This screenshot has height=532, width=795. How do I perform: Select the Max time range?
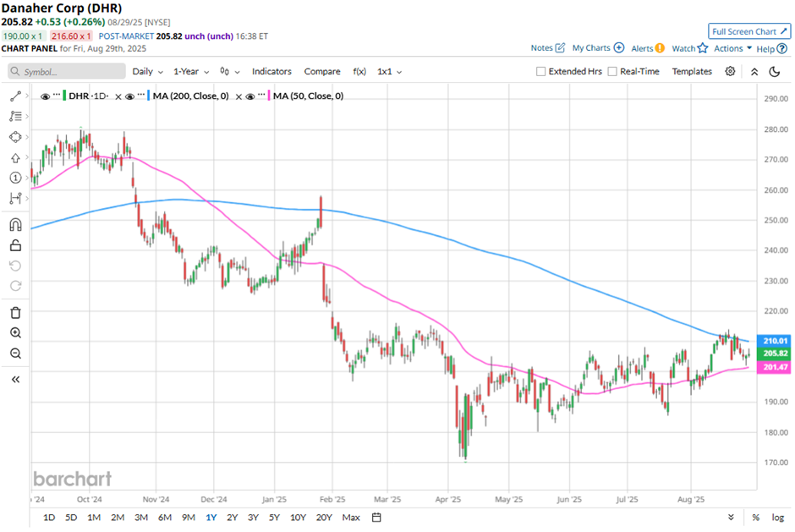pos(351,518)
